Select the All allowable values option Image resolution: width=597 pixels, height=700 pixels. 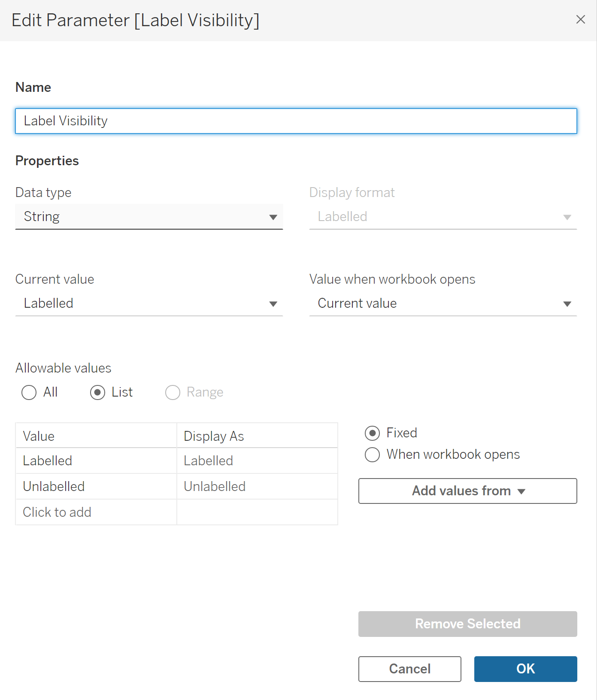click(29, 392)
